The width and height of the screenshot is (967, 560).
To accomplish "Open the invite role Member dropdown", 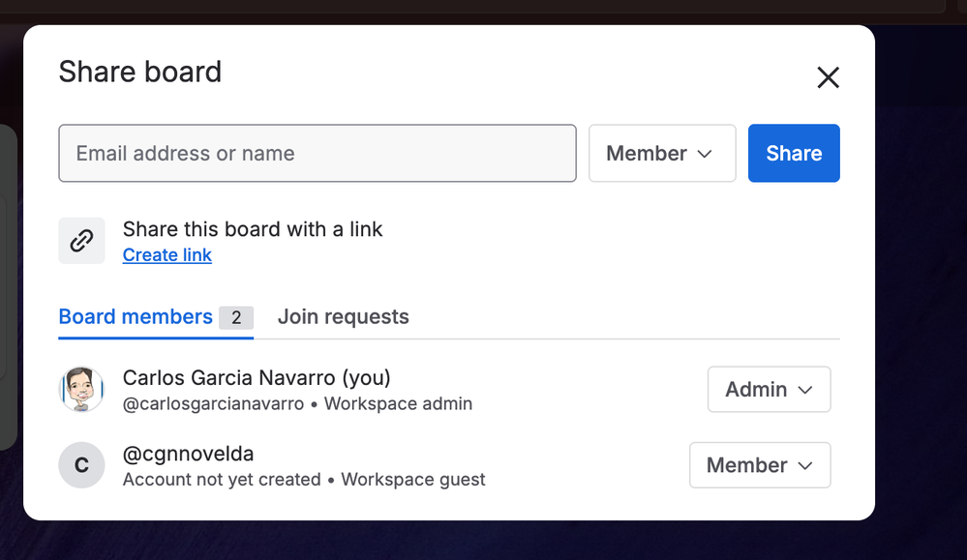I will [x=662, y=154].
